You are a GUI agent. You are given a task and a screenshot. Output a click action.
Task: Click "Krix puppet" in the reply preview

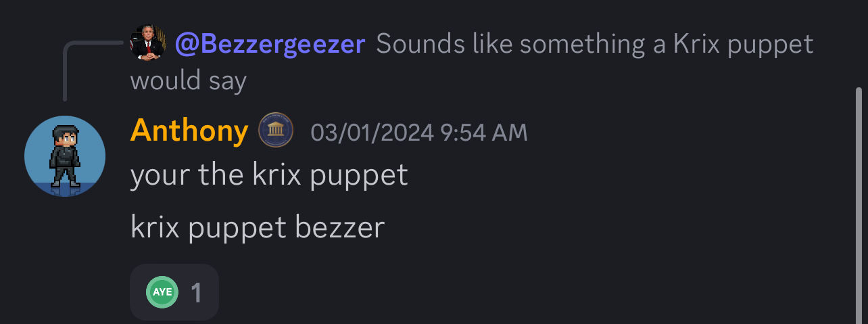point(743,45)
